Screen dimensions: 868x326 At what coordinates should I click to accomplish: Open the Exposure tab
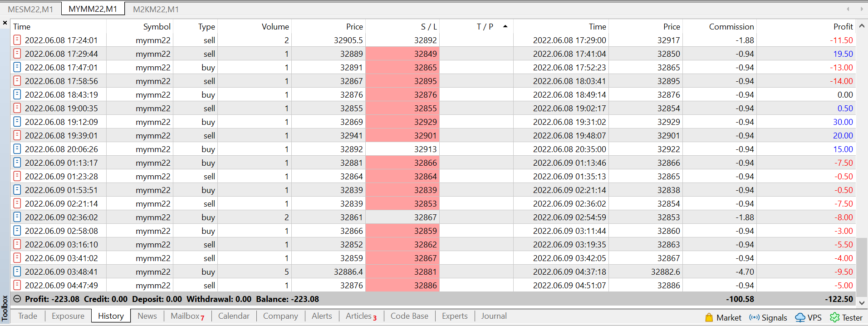(68, 316)
